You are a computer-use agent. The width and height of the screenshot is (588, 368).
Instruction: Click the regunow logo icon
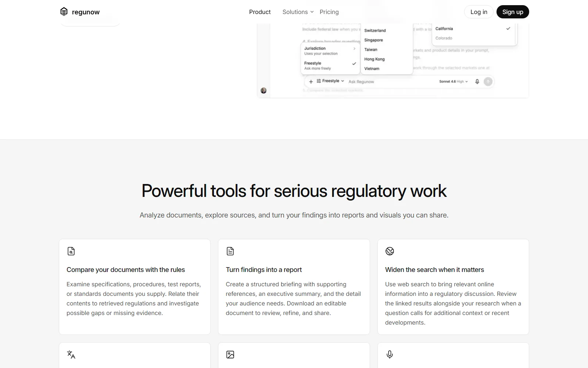[64, 12]
